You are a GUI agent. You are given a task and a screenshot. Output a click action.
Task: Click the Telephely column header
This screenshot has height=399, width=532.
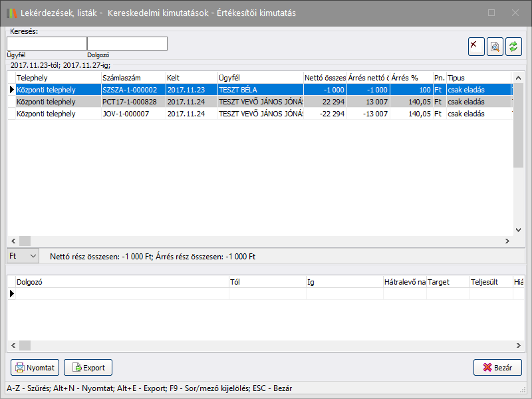[x=57, y=78]
